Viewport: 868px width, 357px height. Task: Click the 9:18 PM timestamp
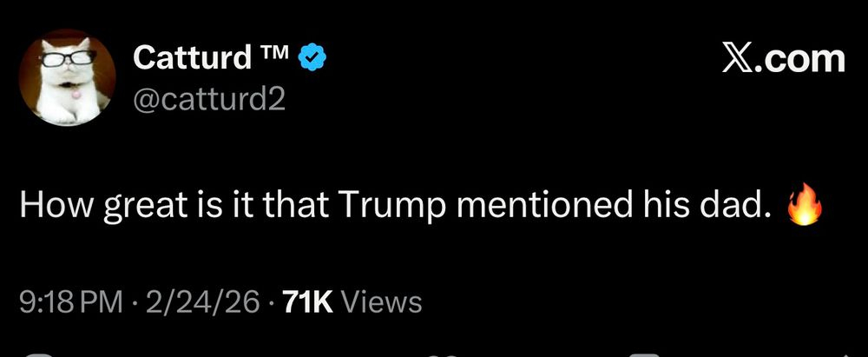tap(72, 302)
